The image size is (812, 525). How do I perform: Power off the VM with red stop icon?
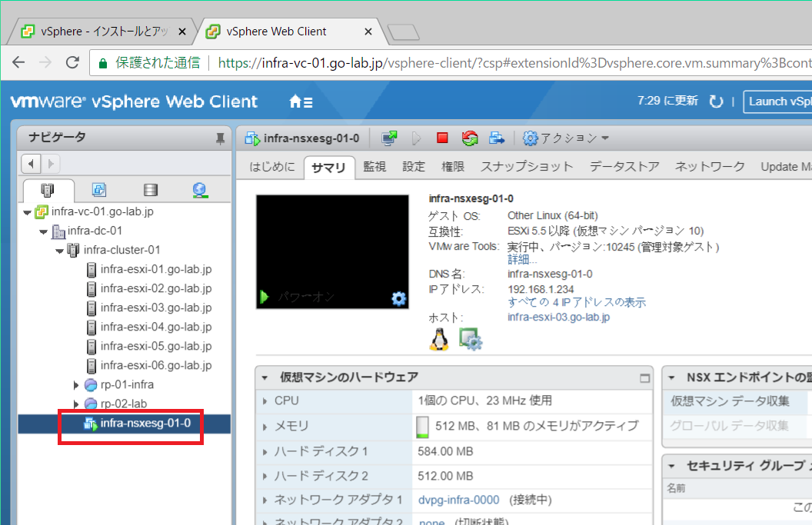coord(442,138)
